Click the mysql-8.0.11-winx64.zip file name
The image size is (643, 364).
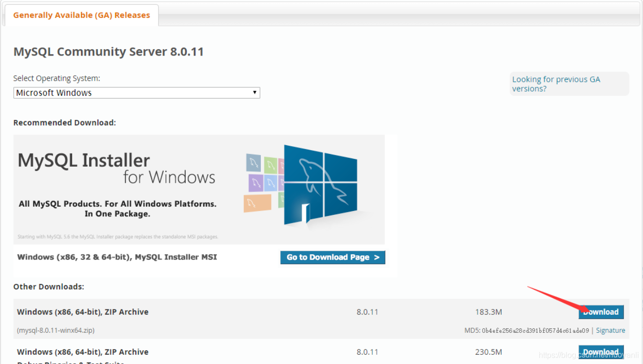pos(56,330)
